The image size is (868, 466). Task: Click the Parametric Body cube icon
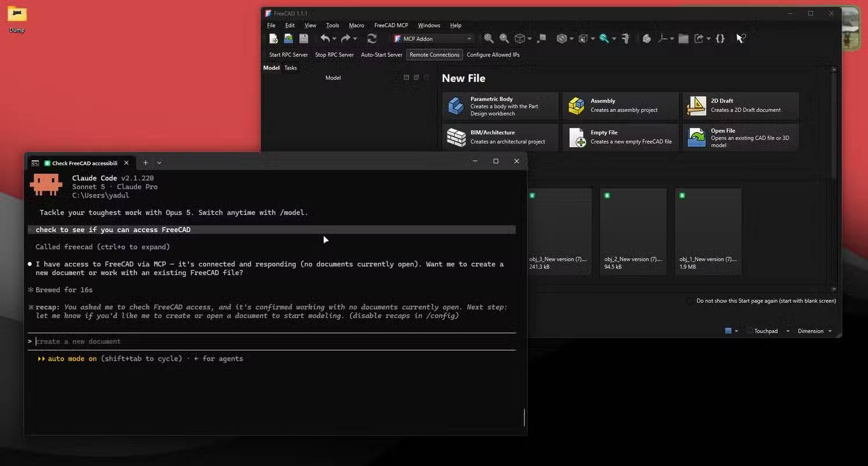point(456,106)
